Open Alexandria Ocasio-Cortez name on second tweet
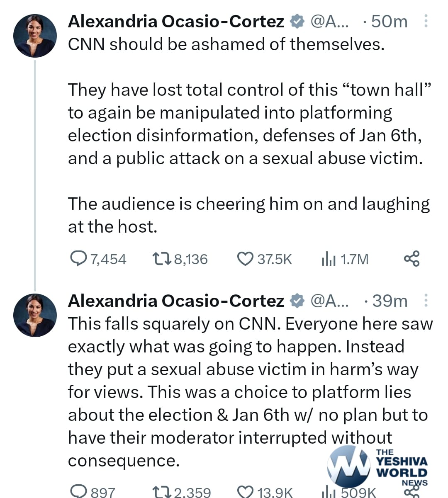Image resolution: width=448 pixels, height=498 pixels. tap(176, 301)
